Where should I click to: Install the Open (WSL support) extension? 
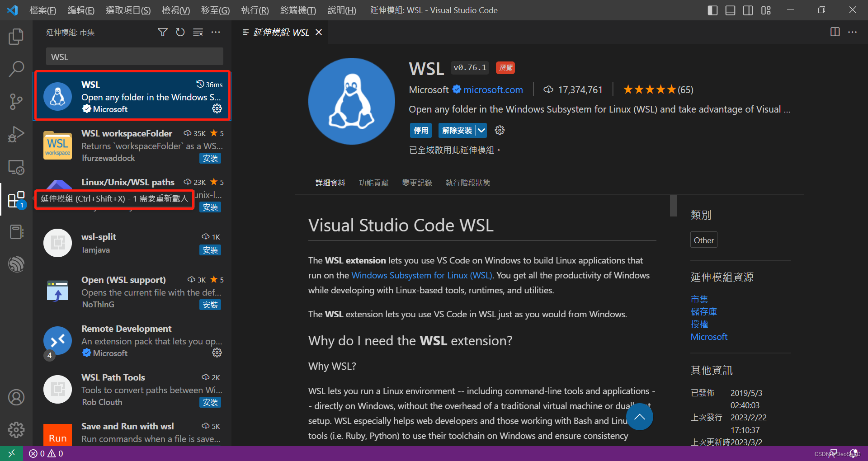210,305
